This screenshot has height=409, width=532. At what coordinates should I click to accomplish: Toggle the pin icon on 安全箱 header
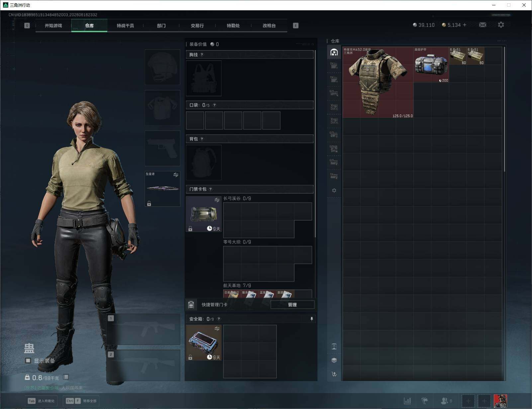pyautogui.click(x=311, y=319)
